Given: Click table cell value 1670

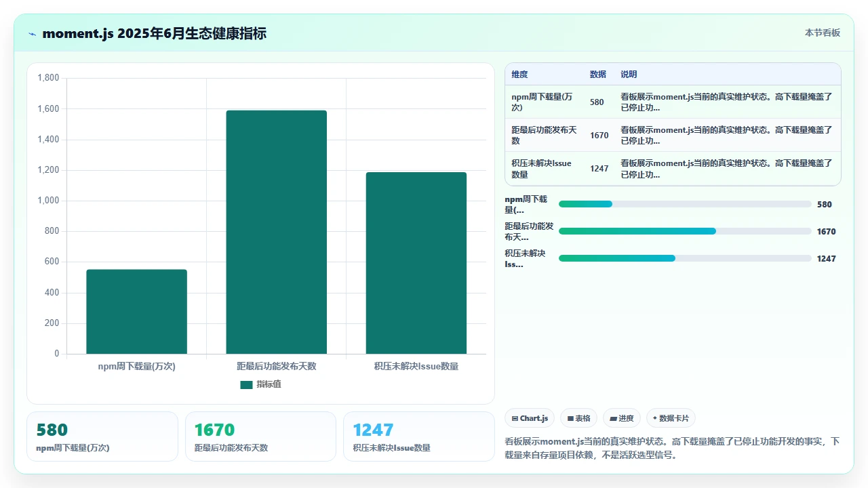Looking at the screenshot, I should click(599, 136).
